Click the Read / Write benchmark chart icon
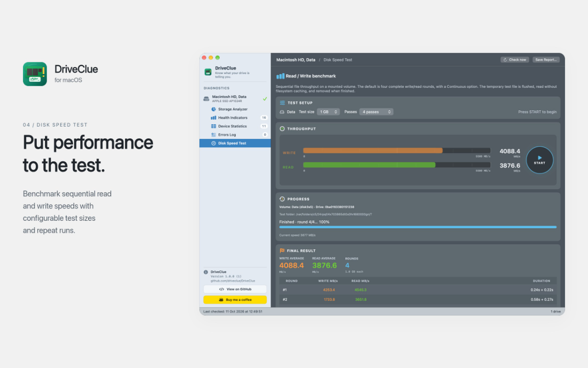This screenshot has width=588, height=368. tap(280, 76)
